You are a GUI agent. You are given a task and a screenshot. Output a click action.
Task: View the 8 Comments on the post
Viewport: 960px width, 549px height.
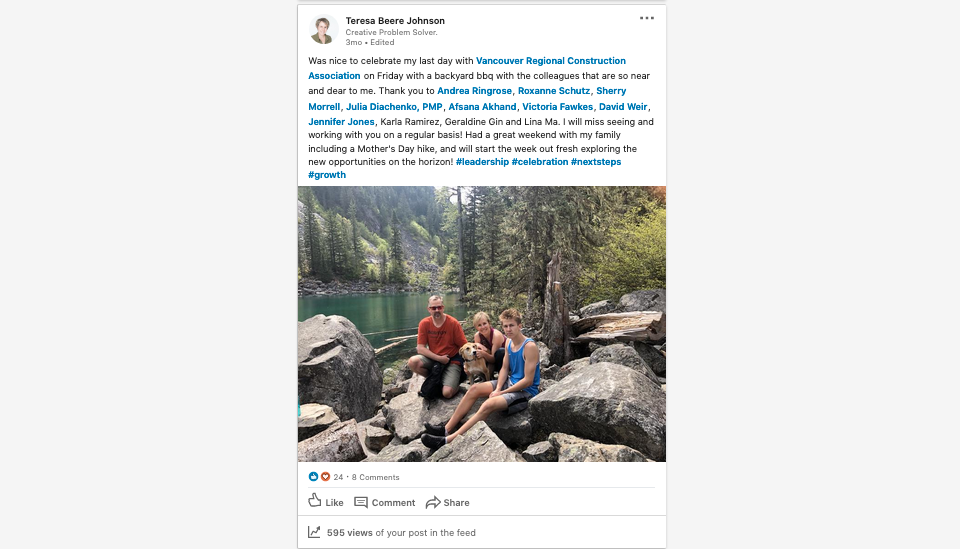coord(376,478)
